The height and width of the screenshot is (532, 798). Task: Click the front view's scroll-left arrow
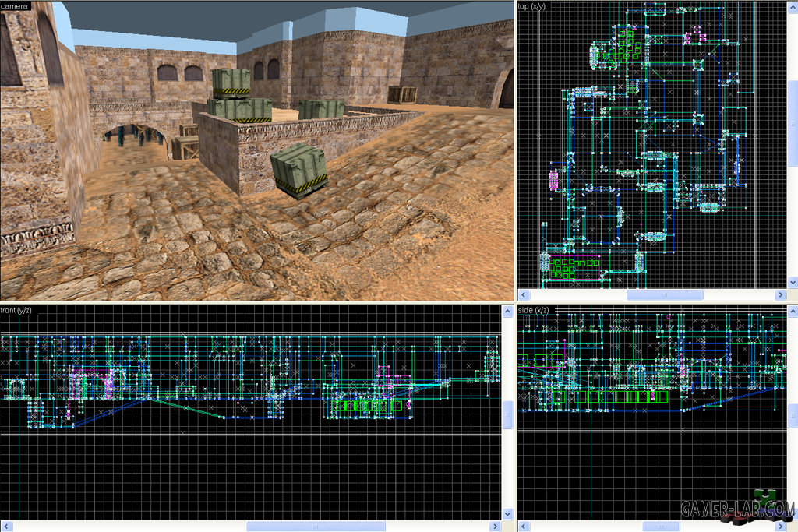6,527
